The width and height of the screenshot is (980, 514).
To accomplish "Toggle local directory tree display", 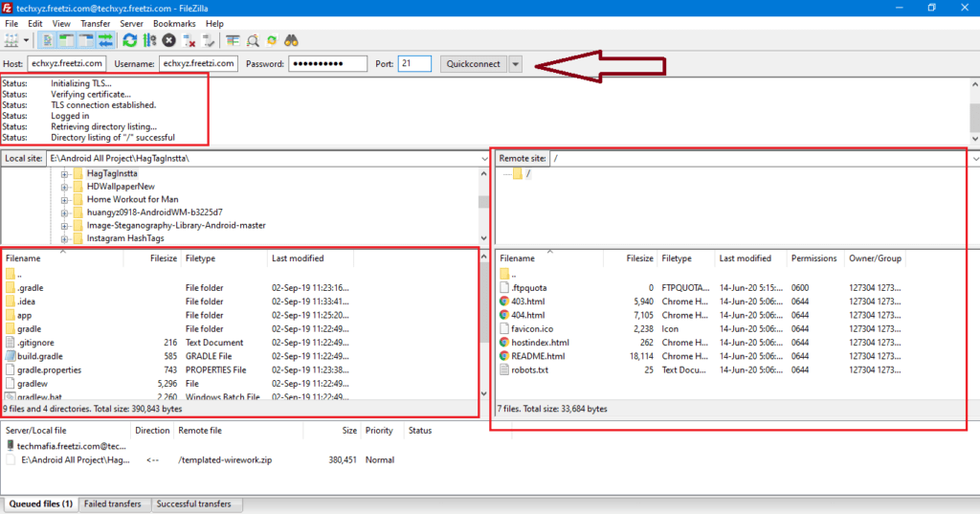I will 66,40.
